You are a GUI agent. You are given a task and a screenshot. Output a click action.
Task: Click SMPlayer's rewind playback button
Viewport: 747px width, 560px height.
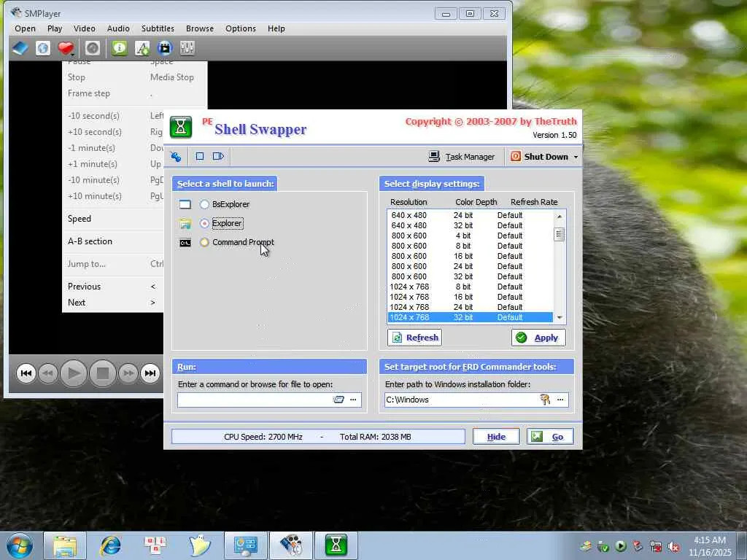47,373
